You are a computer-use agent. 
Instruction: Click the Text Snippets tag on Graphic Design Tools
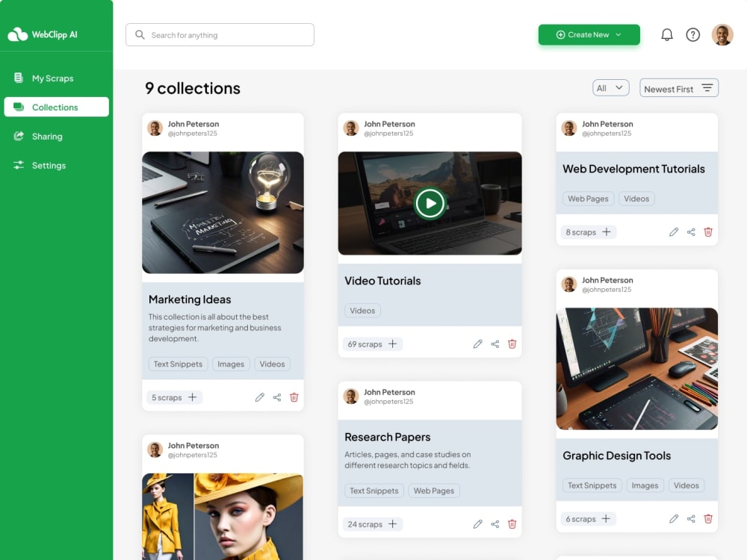(x=592, y=485)
